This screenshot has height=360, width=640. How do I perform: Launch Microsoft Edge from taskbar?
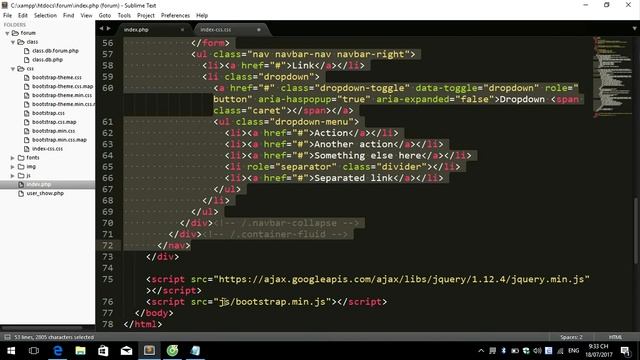pyautogui.click(x=58, y=351)
